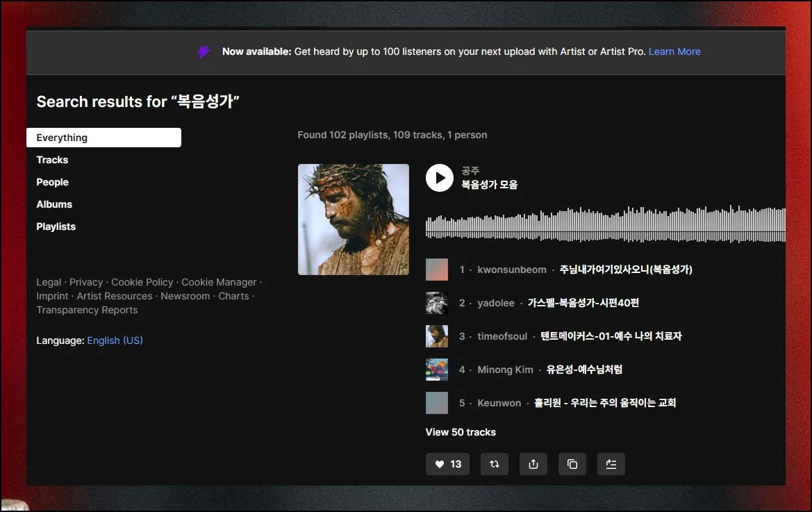Click the kwonsunbeom track thumbnail
This screenshot has height=512, width=812.
[436, 270]
